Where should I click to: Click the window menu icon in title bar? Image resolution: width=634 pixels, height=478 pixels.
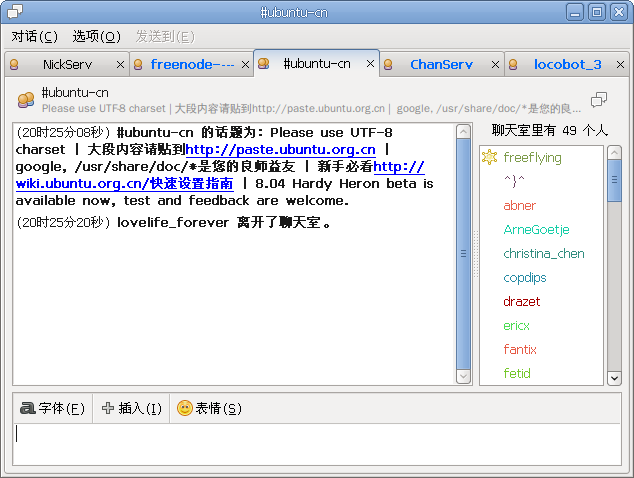(15, 12)
